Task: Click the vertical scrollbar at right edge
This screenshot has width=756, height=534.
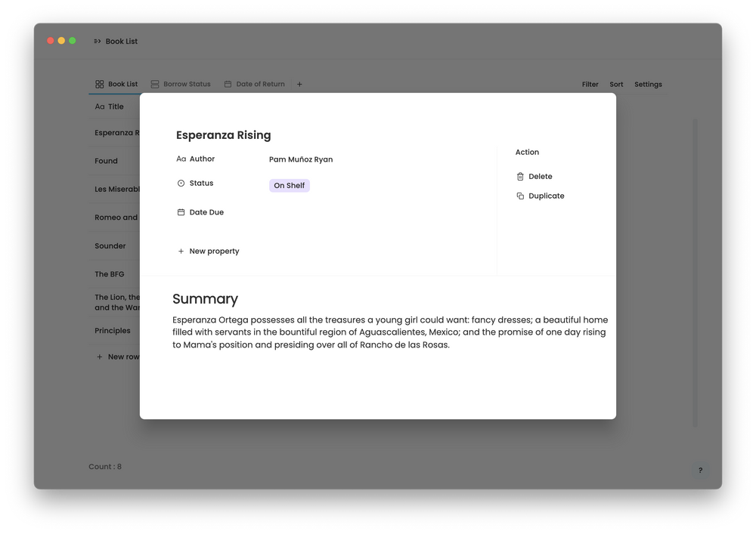Action: (695, 273)
